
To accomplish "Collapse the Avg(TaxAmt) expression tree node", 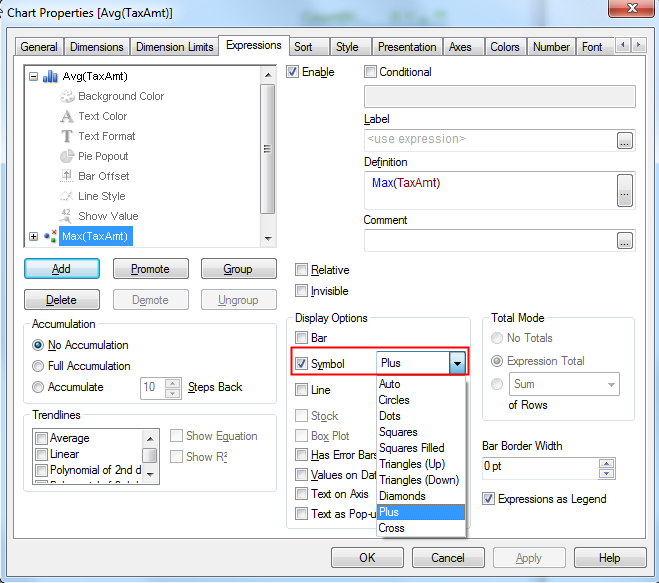I will [34, 77].
